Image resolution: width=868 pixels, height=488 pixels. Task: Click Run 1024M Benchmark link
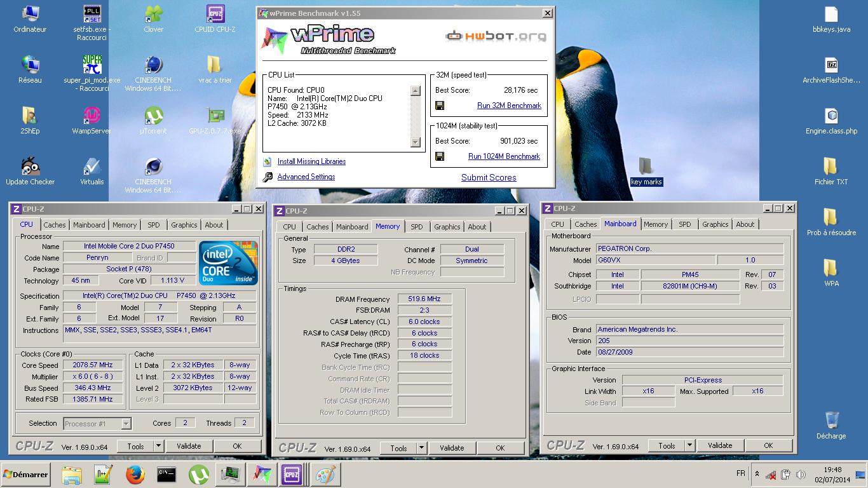[505, 156]
